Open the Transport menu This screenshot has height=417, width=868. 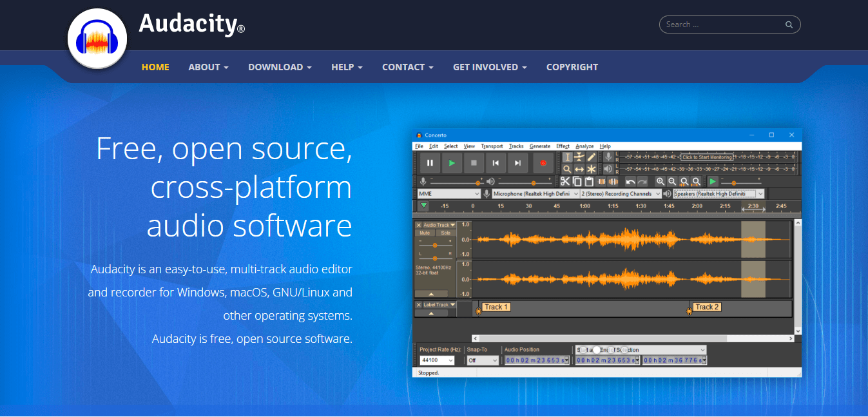492,146
